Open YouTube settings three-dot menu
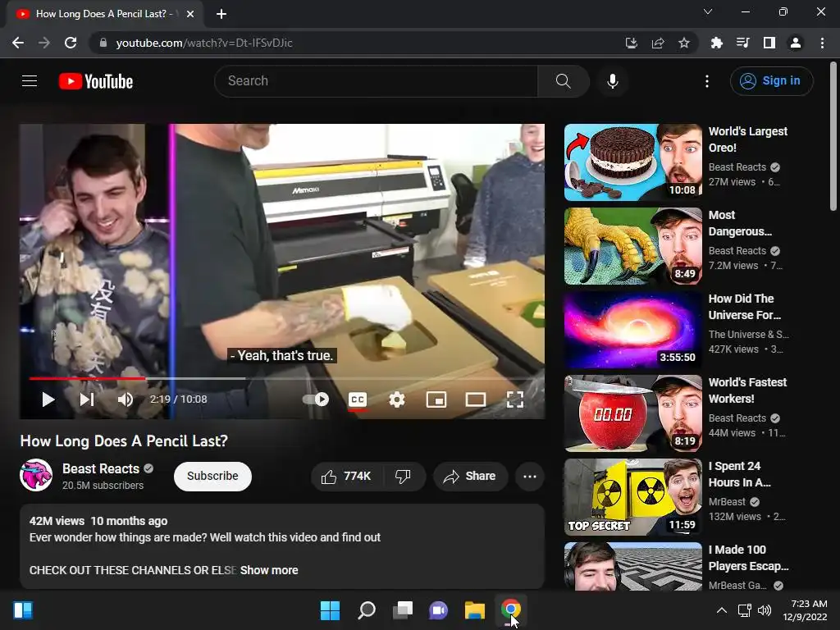Viewport: 840px width, 630px height. pos(707,81)
